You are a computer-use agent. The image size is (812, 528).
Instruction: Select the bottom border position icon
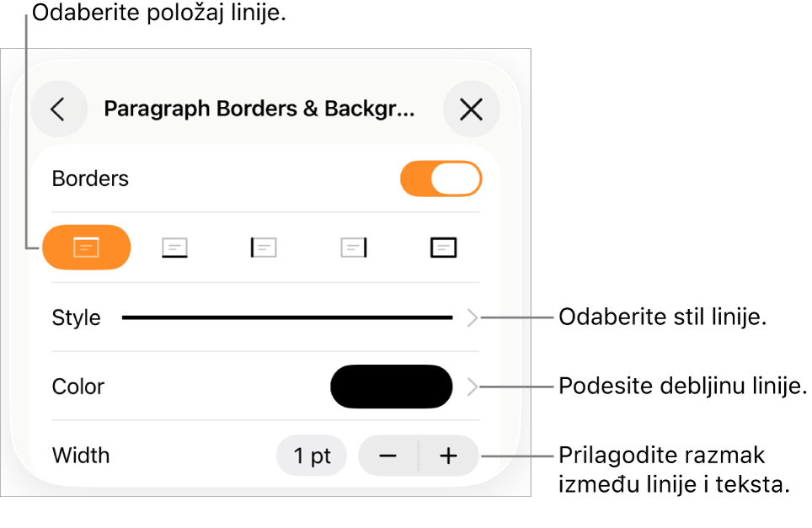175,248
